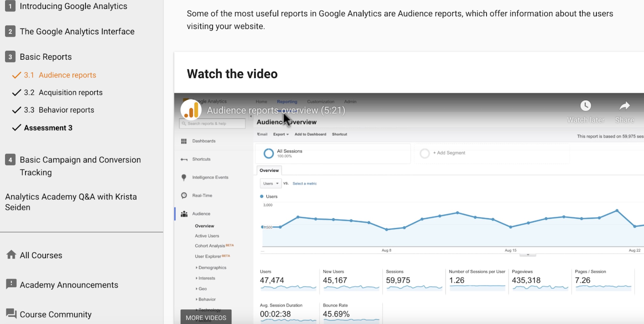This screenshot has width=644, height=324.
Task: Click the Intelligence Events icon
Action: pos(184,177)
